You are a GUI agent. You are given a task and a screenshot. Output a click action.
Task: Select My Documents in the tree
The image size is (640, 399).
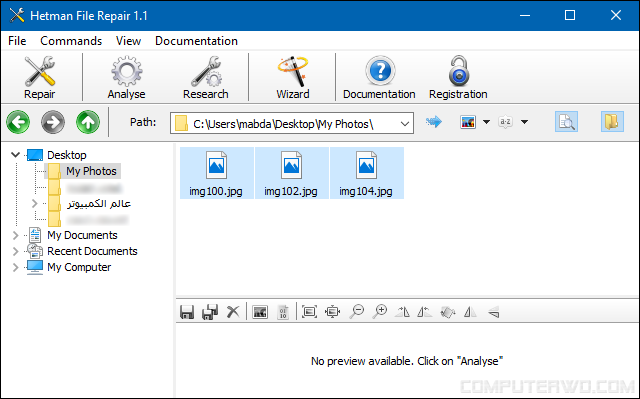(x=82, y=235)
